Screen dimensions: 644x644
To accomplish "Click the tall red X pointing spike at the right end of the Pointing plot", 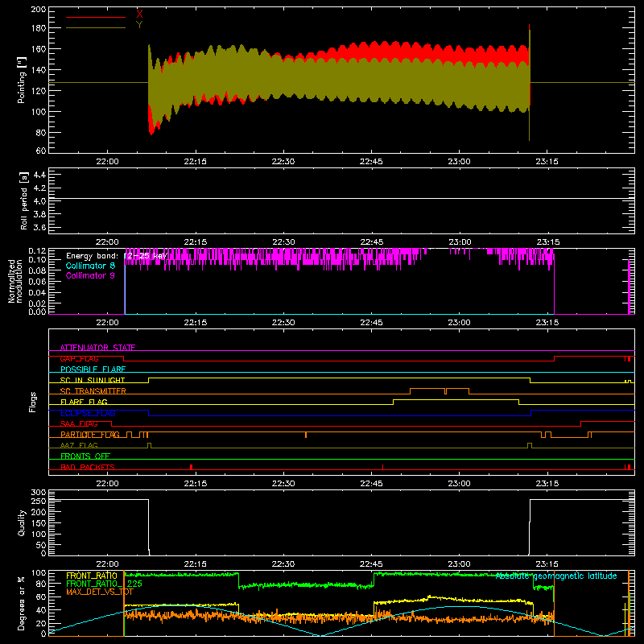I will 529,27.
